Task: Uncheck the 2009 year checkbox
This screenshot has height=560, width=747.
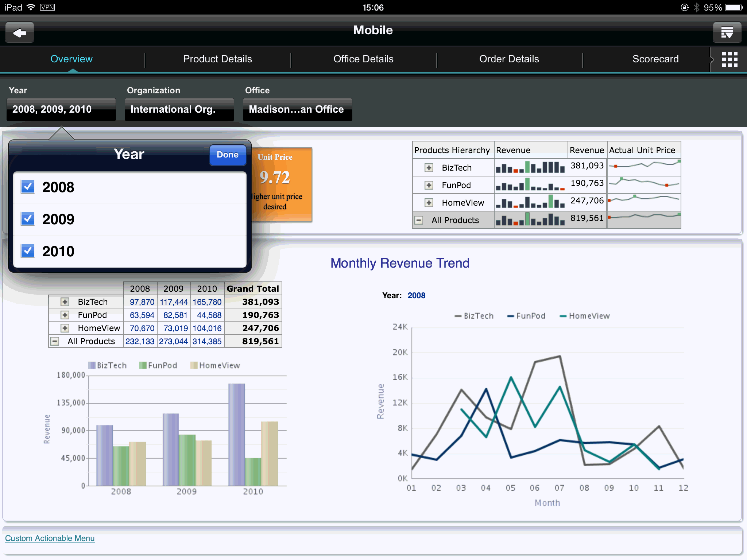Action: 28,219
